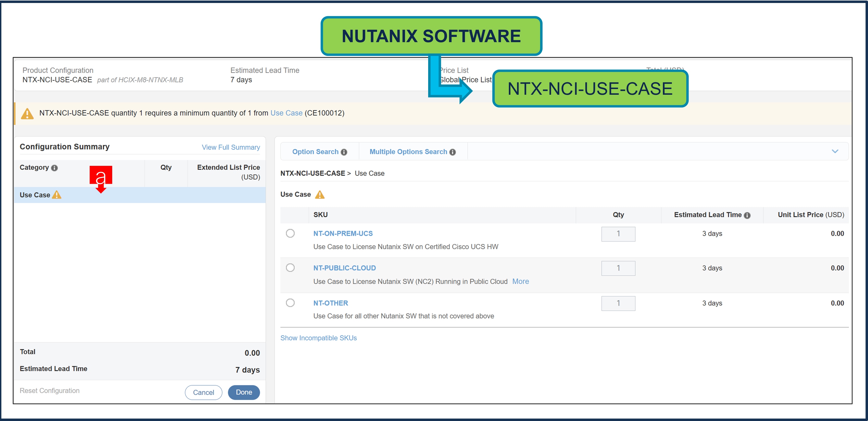
Task: Click the Option Search info icon
Action: 344,152
